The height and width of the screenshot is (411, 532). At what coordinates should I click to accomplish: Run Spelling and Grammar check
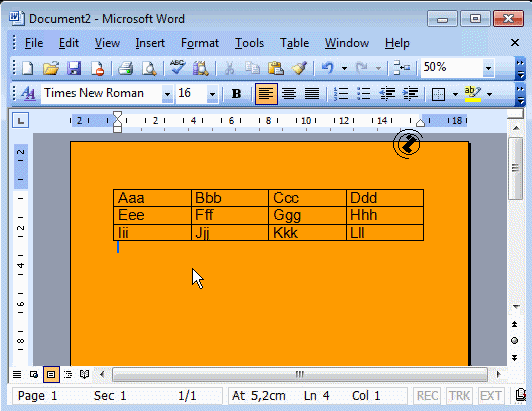coord(177,68)
